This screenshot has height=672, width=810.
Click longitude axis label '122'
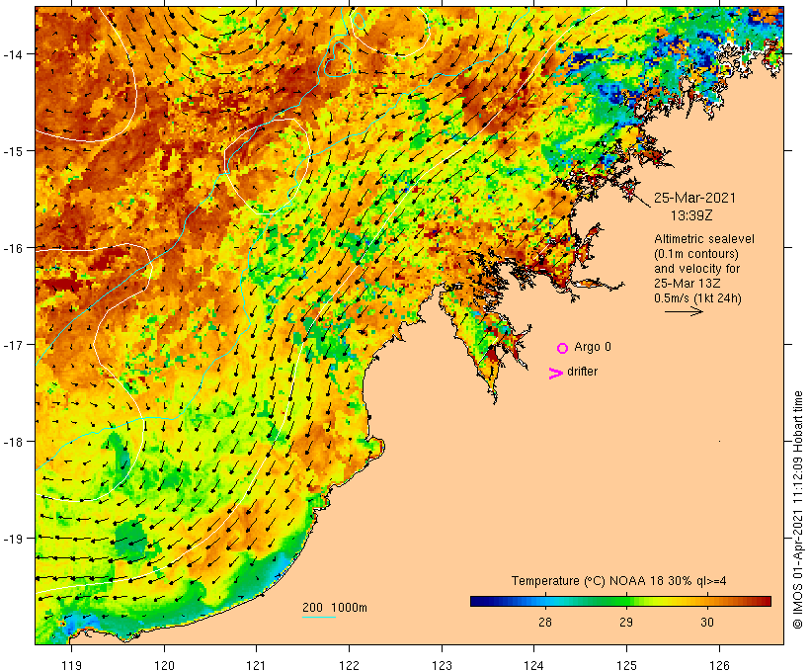(x=350, y=665)
